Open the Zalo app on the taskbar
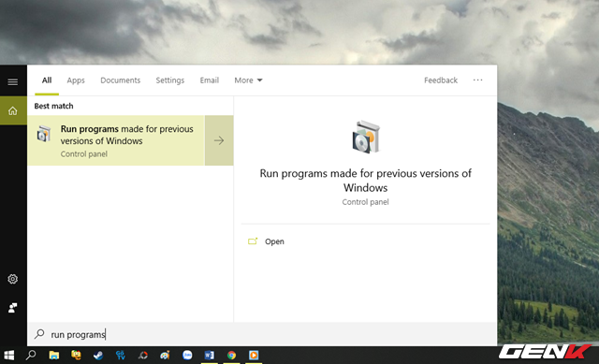Image resolution: width=599 pixels, height=364 pixels. pos(187,356)
